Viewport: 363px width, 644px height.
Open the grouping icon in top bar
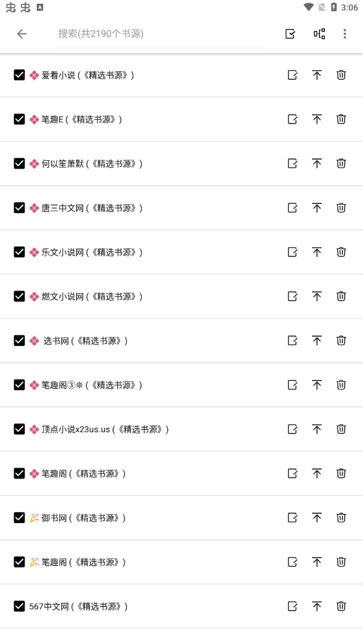319,33
